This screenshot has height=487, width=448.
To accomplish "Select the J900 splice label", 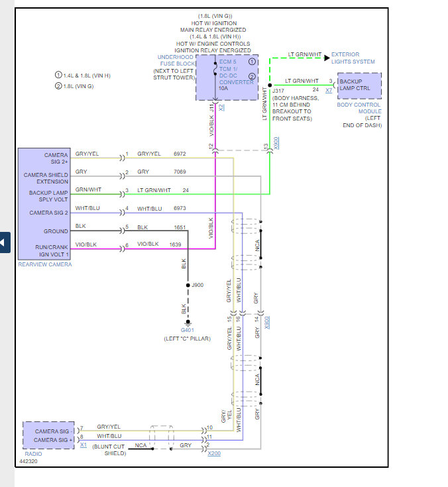I will click(x=197, y=285).
